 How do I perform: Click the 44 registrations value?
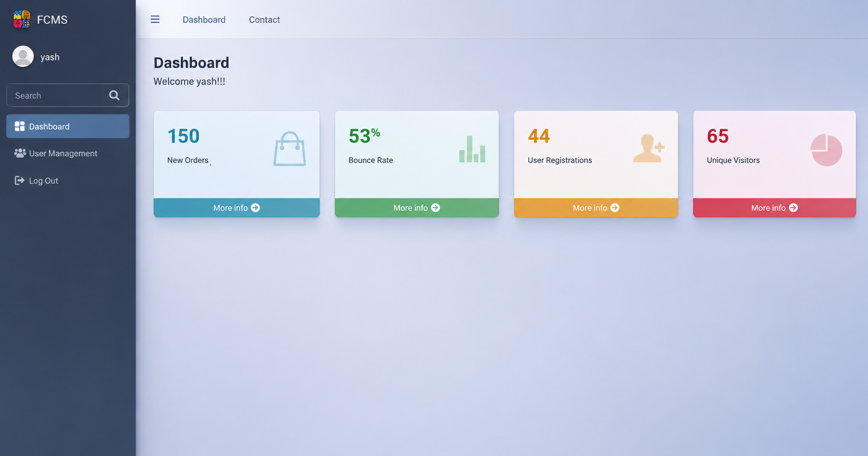pos(539,136)
